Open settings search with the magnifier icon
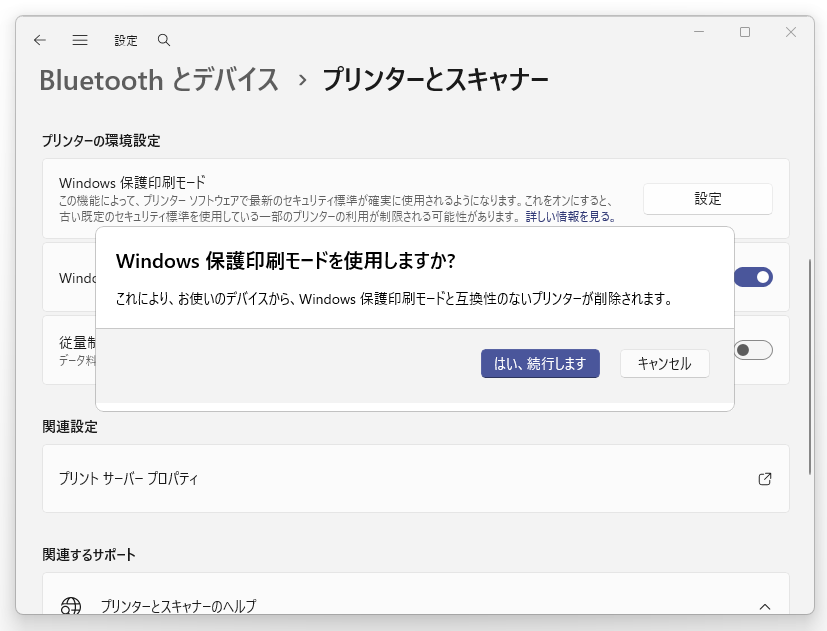Viewport: 827px width, 631px height. [x=163, y=40]
